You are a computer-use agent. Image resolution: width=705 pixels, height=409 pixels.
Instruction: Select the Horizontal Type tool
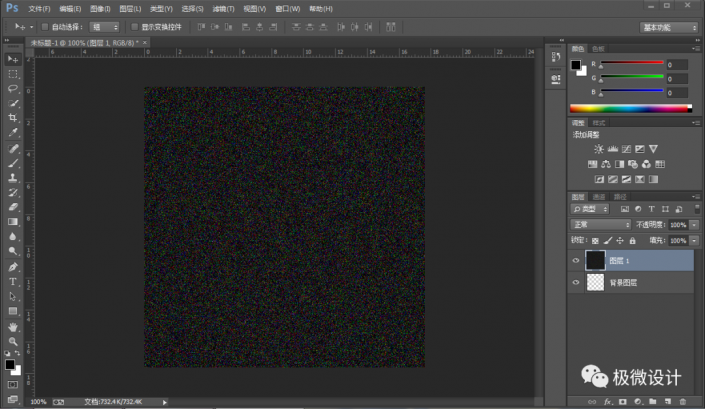point(13,282)
